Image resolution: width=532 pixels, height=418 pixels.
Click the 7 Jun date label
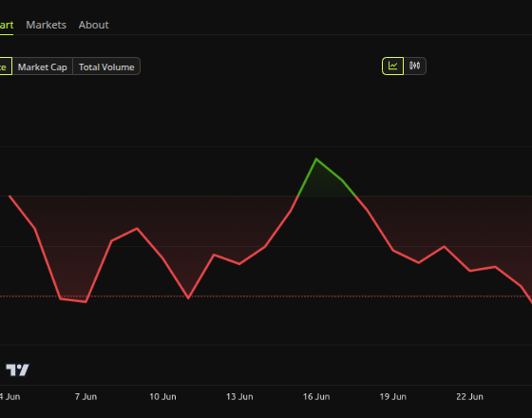[x=85, y=397]
